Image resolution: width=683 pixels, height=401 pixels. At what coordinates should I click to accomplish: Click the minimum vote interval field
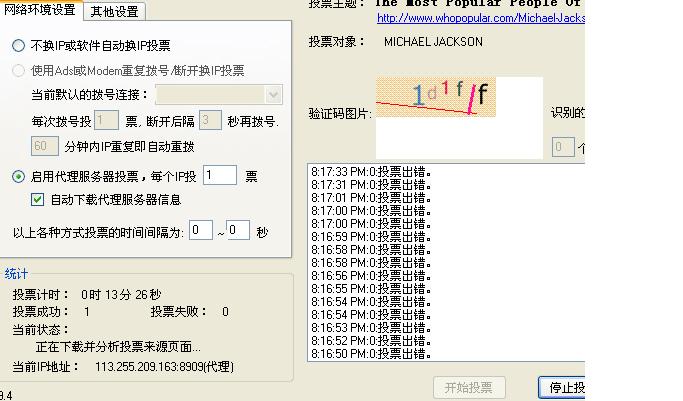tap(201, 231)
